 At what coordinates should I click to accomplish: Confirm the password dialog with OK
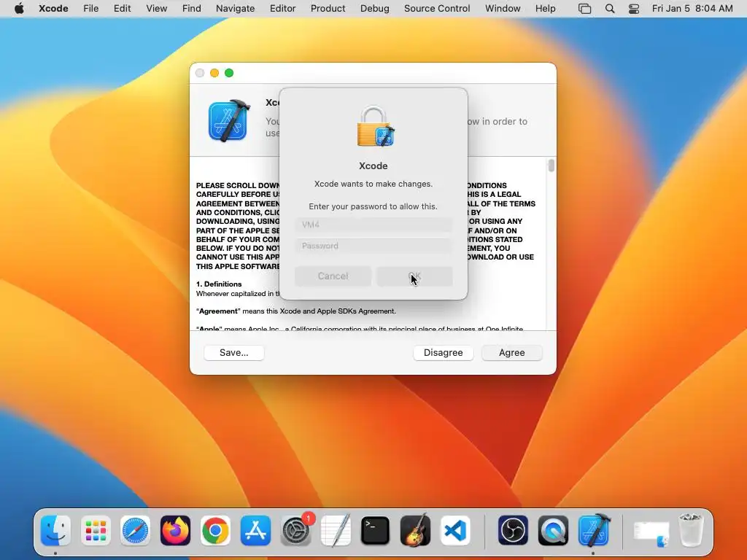click(x=414, y=276)
